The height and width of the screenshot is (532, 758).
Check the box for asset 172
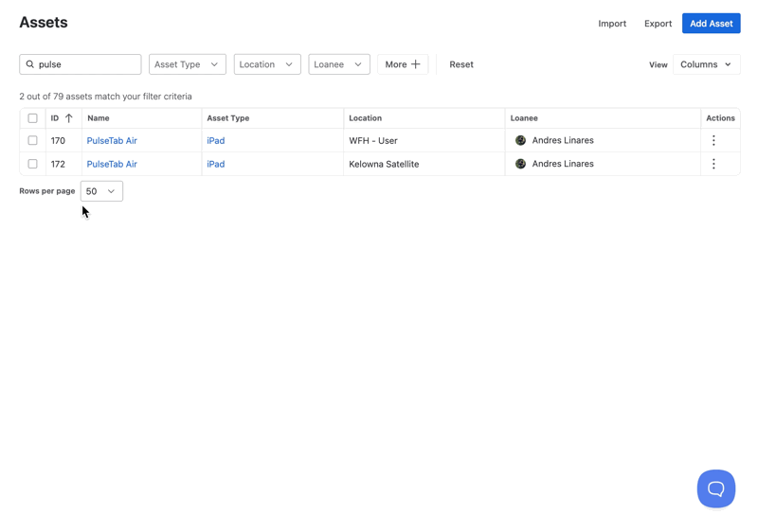[x=32, y=164]
